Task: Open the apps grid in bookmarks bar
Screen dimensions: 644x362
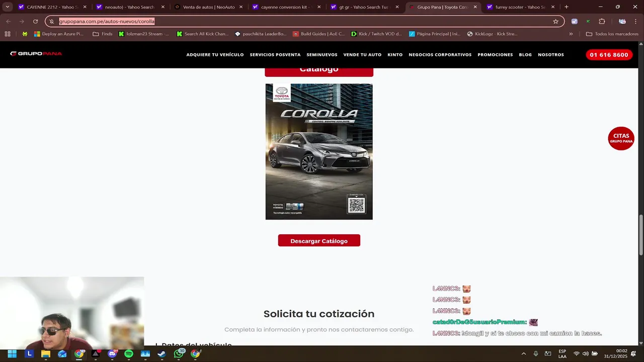Action: click(7, 34)
